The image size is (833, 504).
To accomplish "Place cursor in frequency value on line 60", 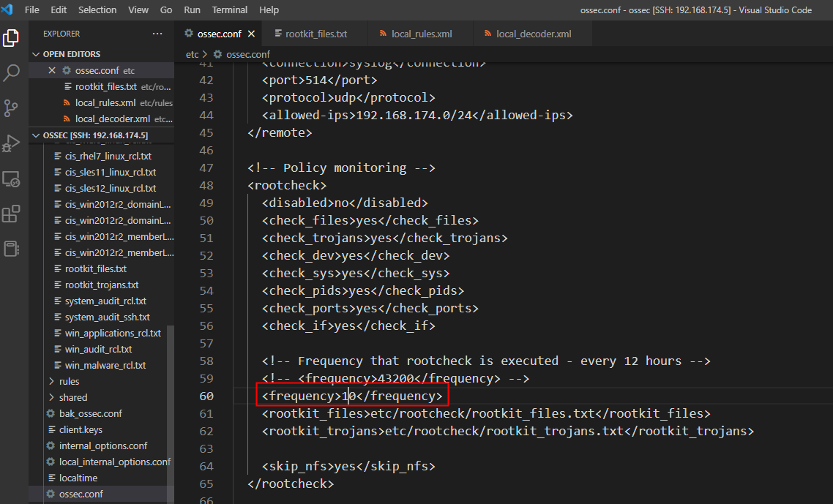I will tap(349, 396).
